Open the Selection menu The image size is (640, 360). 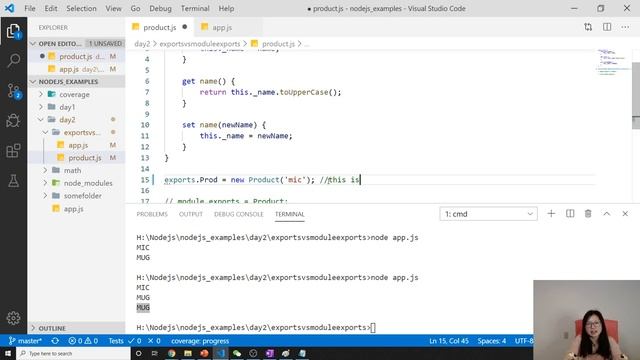coord(81,8)
